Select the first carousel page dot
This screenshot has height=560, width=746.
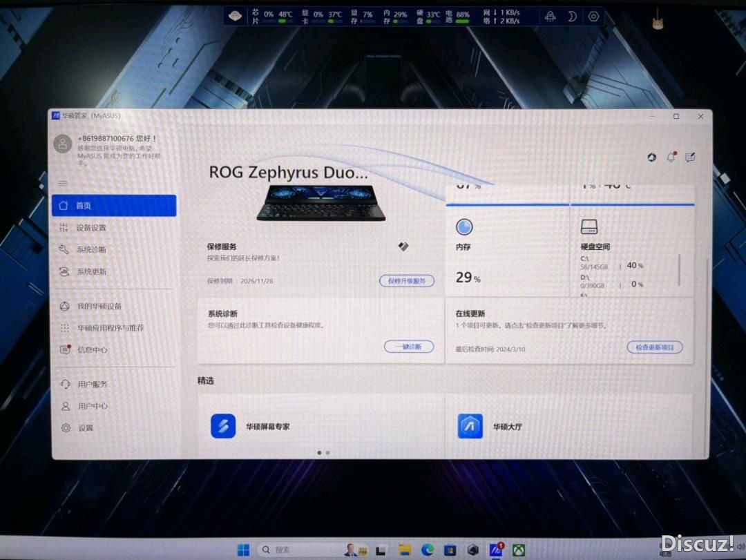[x=319, y=453]
